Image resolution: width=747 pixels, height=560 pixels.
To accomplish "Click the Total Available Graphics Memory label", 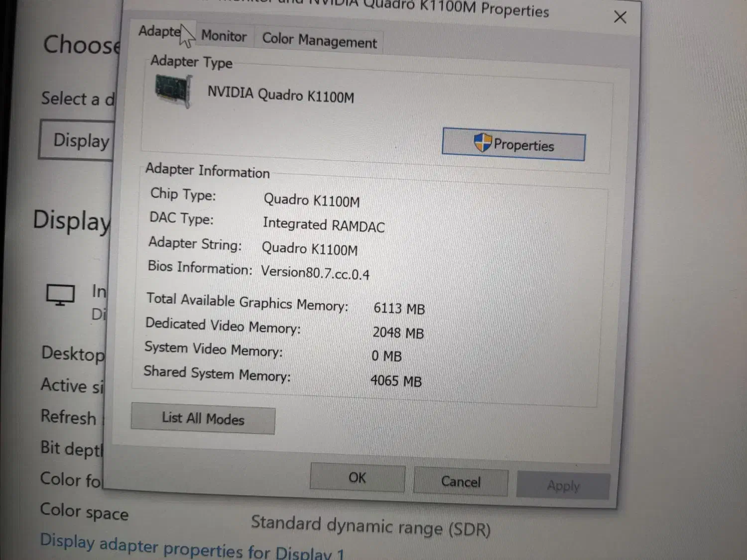I will tap(248, 302).
